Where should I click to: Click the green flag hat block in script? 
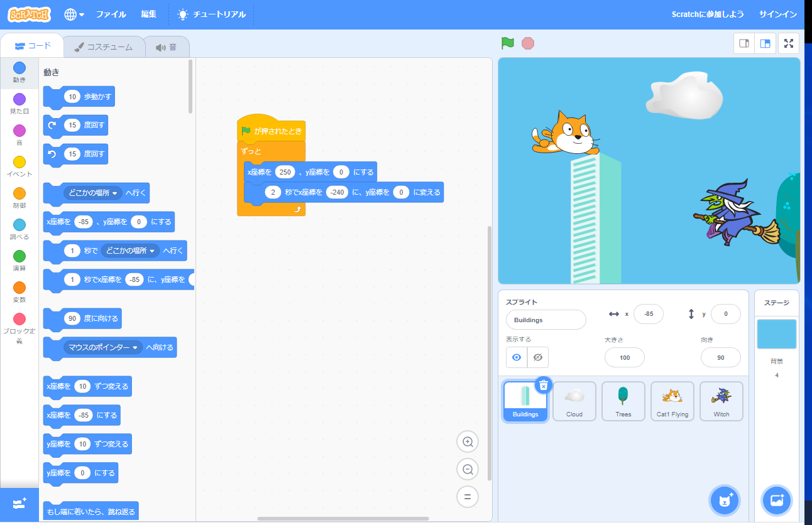tap(272, 128)
